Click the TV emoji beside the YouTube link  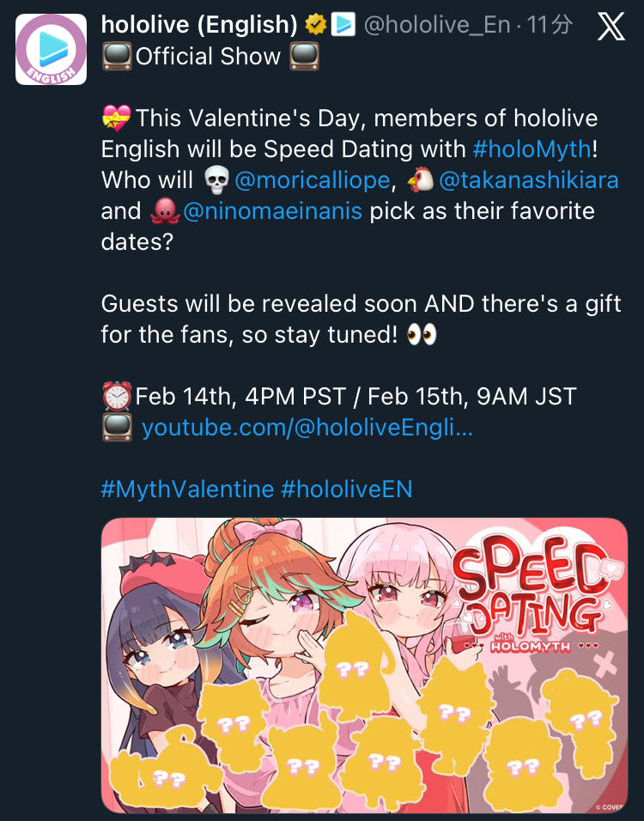[x=117, y=428]
